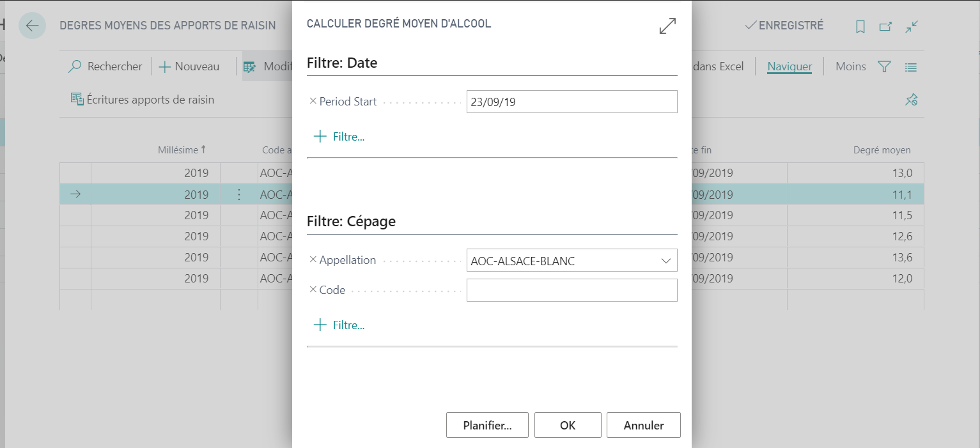Select the Moins menu option
The width and height of the screenshot is (980, 448).
point(850,66)
